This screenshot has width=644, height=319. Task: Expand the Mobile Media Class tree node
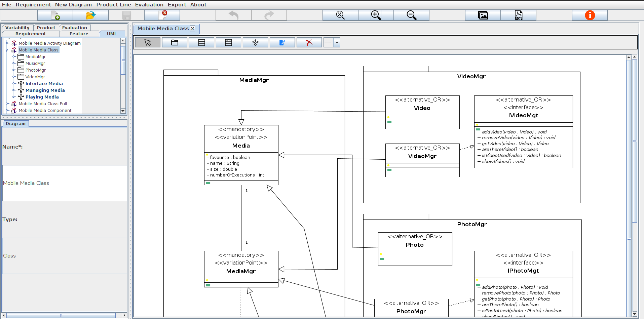[x=7, y=50]
